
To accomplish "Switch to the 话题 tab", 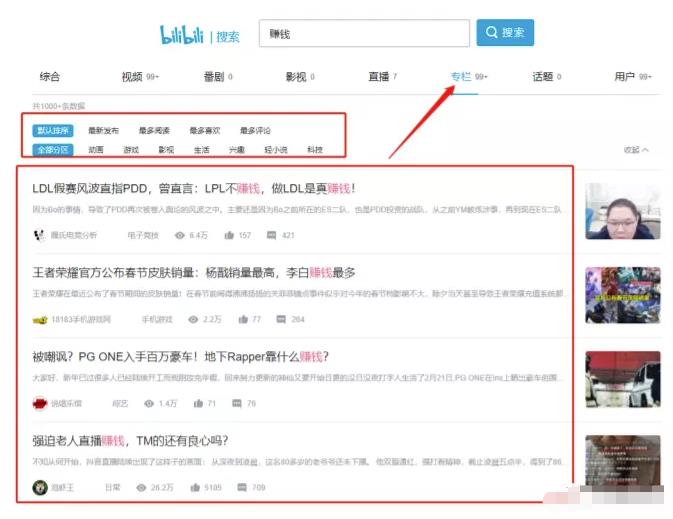I will (547, 77).
